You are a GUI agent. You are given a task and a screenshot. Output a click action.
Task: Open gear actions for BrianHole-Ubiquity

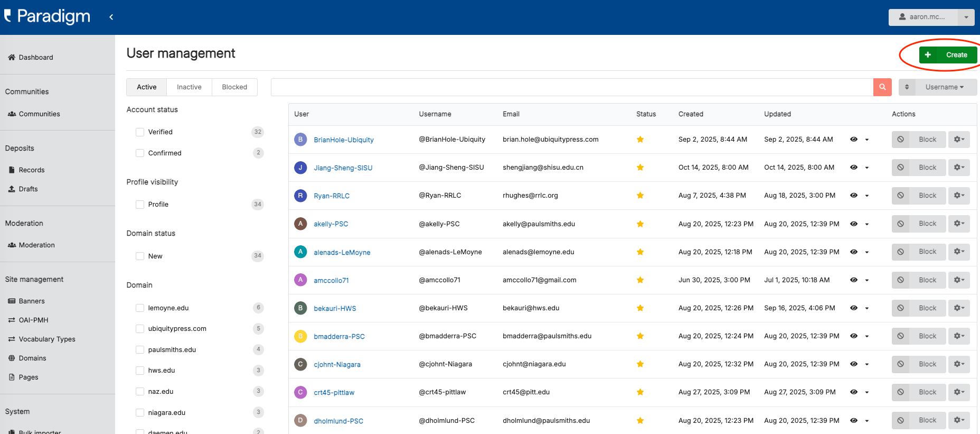coord(958,140)
